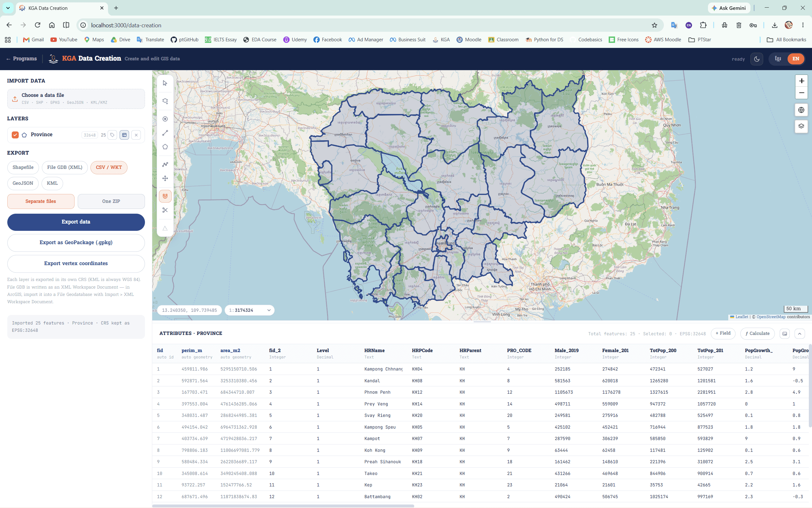Open the map scale 1:3174324 dropdown
This screenshot has width=812, height=508.
[249, 310]
